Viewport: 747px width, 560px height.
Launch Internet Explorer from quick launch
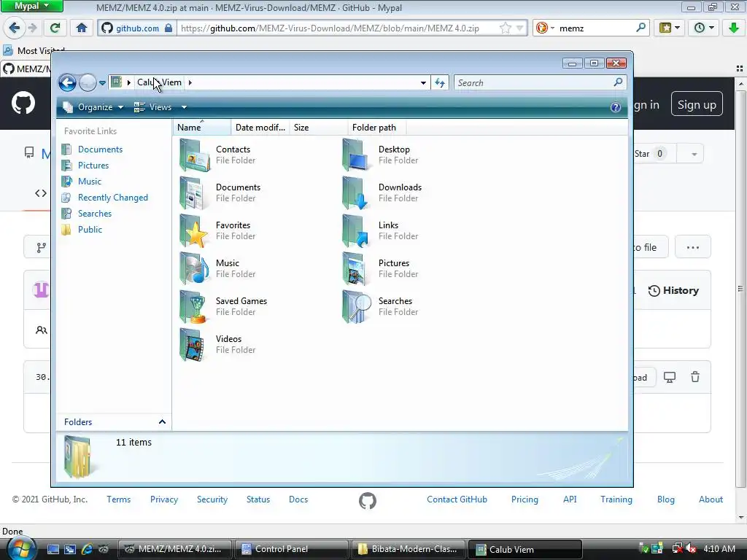pos(87,549)
